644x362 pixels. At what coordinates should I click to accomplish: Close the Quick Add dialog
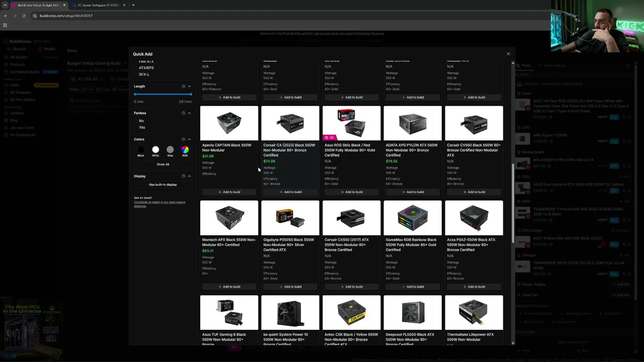point(508,54)
